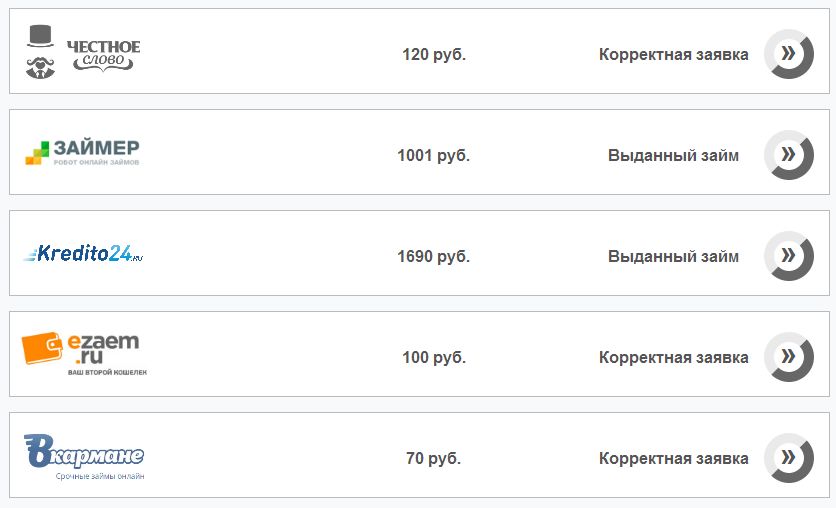
Task: Open the Займер offer via arrow button
Action: [789, 155]
